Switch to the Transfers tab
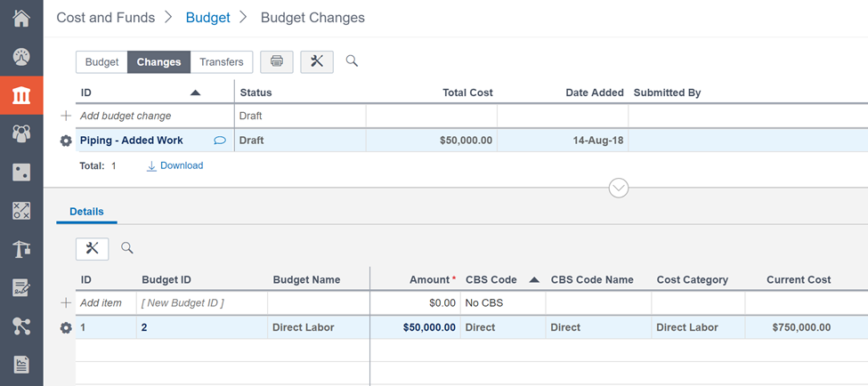This screenshot has height=386, width=868. coord(222,62)
